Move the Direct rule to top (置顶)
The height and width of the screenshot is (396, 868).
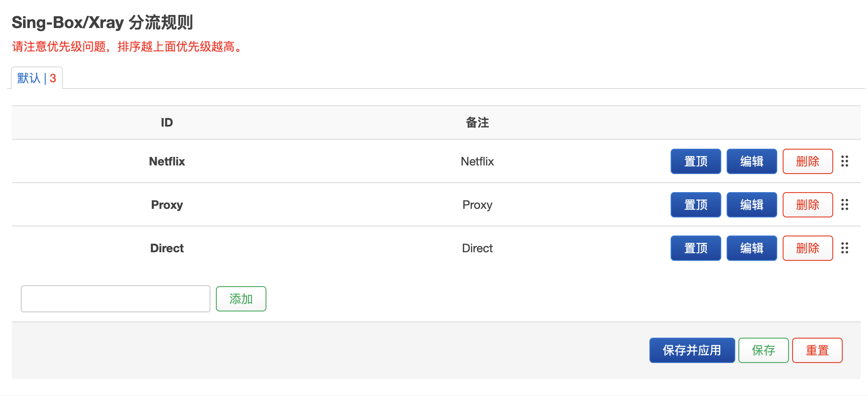pyautogui.click(x=695, y=248)
